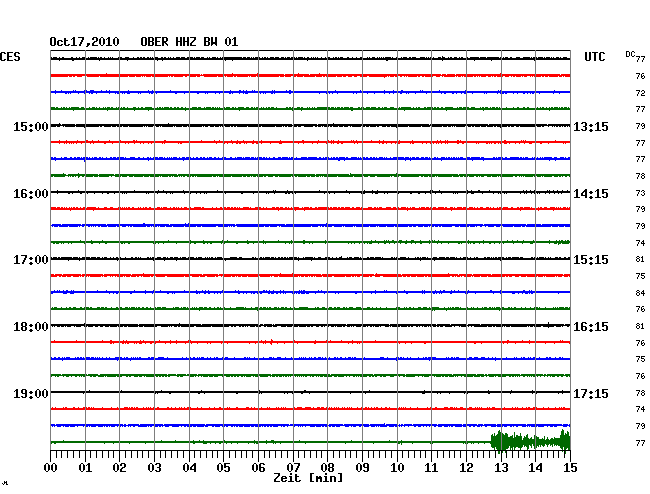The image size is (650, 494).
Task: Click the CES column header at left
Action: coord(10,57)
